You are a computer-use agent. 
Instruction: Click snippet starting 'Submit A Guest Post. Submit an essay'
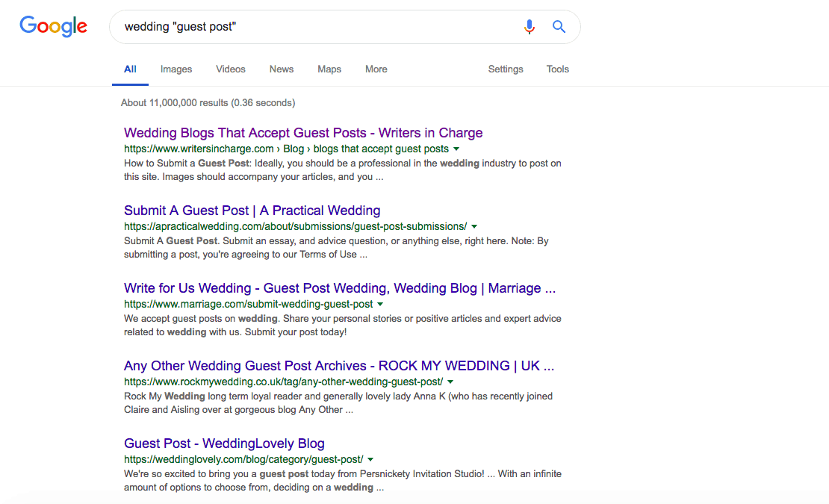pos(336,248)
